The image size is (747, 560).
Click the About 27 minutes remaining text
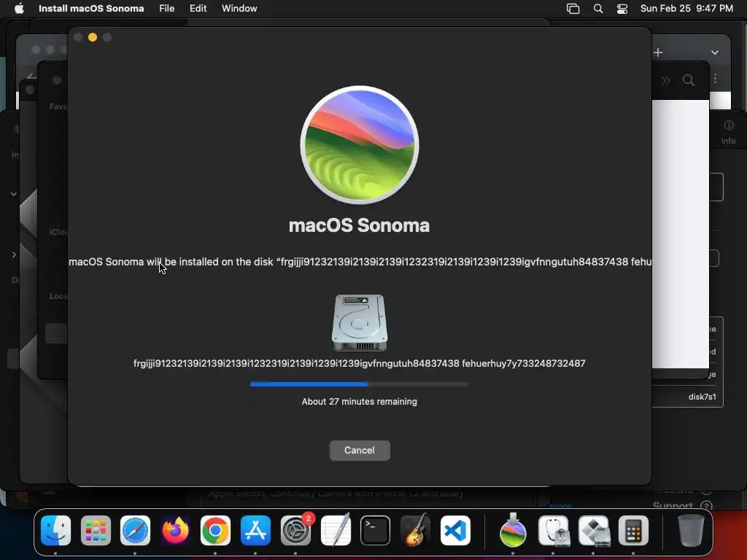click(359, 402)
